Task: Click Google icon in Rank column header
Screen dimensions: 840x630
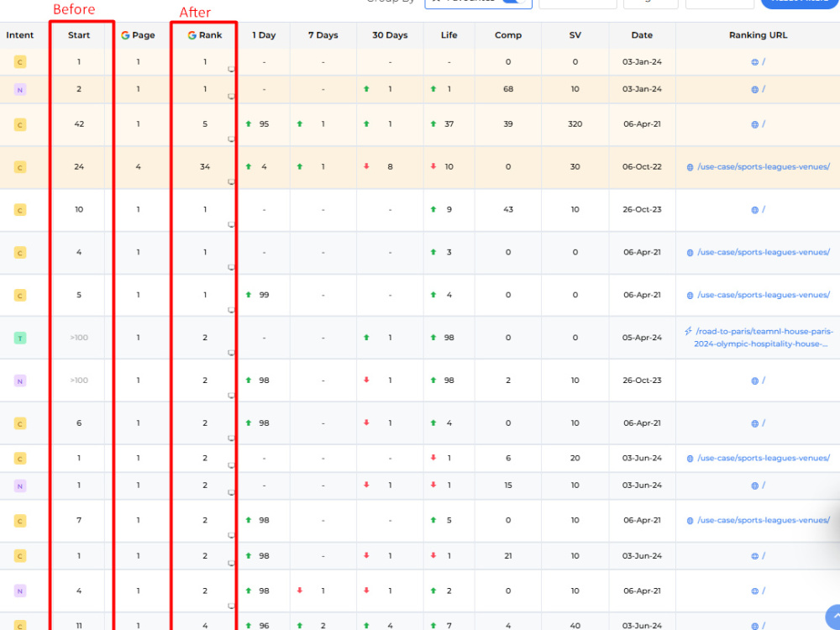Action: pos(192,34)
